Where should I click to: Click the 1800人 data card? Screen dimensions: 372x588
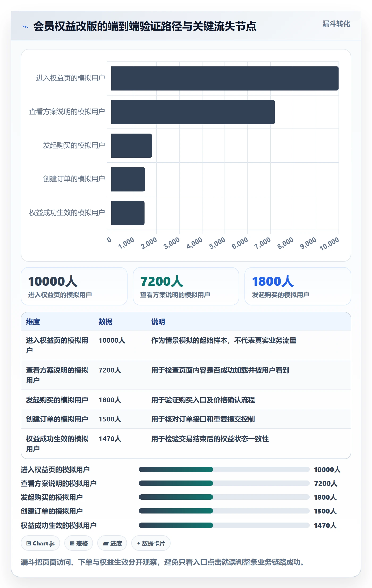click(298, 286)
